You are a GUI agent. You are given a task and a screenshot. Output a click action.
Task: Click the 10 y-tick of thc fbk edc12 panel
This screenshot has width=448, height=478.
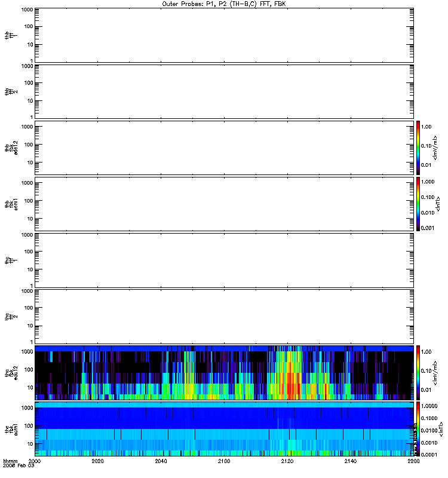point(30,388)
